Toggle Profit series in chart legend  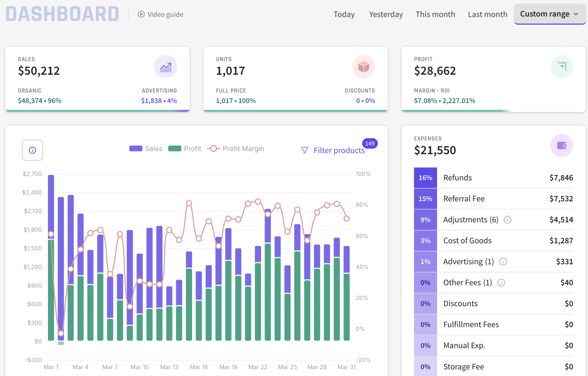point(185,149)
